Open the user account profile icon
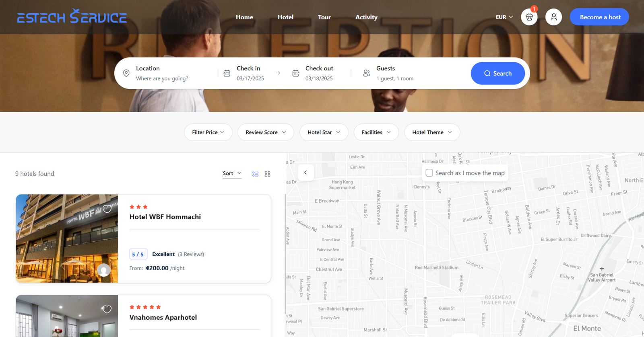 click(553, 17)
